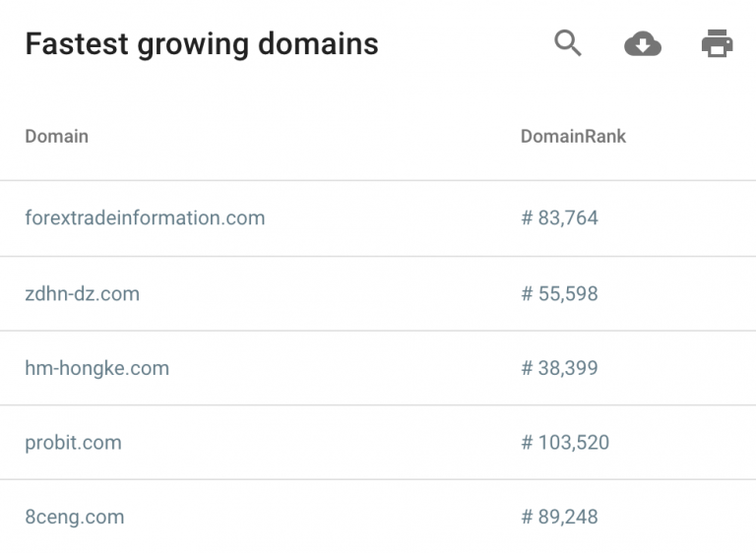Click the hash symbol beside 103,520

pos(527,443)
